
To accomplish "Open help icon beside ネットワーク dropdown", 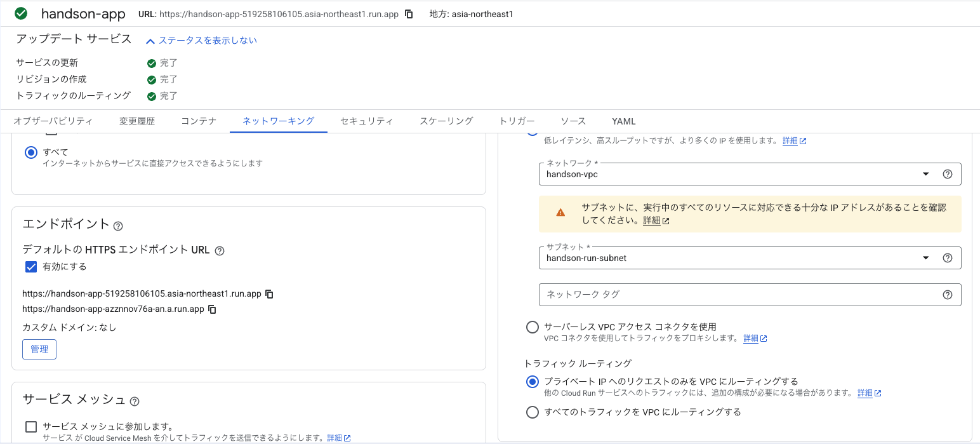I will click(x=948, y=174).
